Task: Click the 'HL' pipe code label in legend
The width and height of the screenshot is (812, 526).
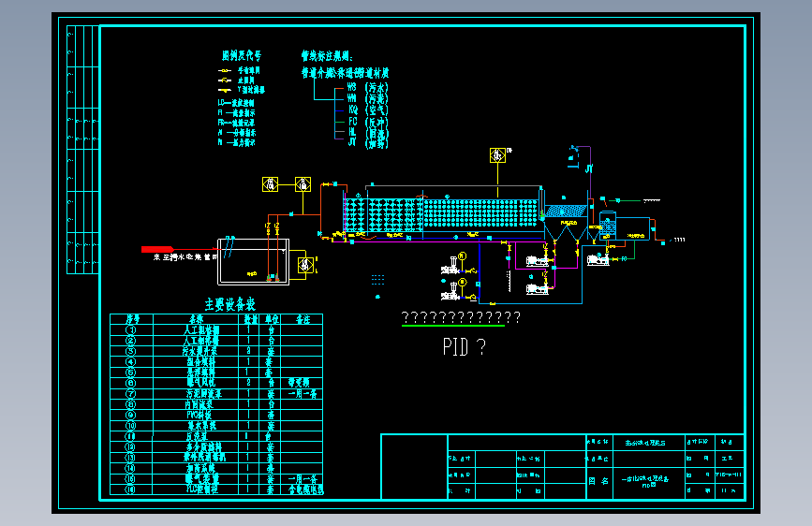Action: point(352,133)
